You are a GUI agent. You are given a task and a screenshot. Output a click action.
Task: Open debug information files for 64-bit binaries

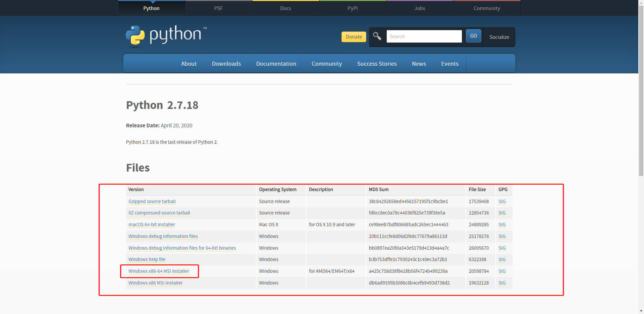[182, 248]
